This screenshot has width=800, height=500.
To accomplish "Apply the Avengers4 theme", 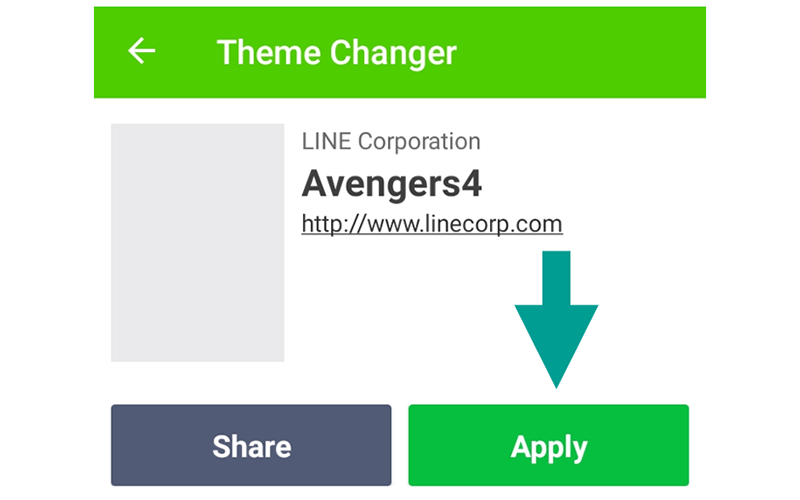I will (x=548, y=445).
